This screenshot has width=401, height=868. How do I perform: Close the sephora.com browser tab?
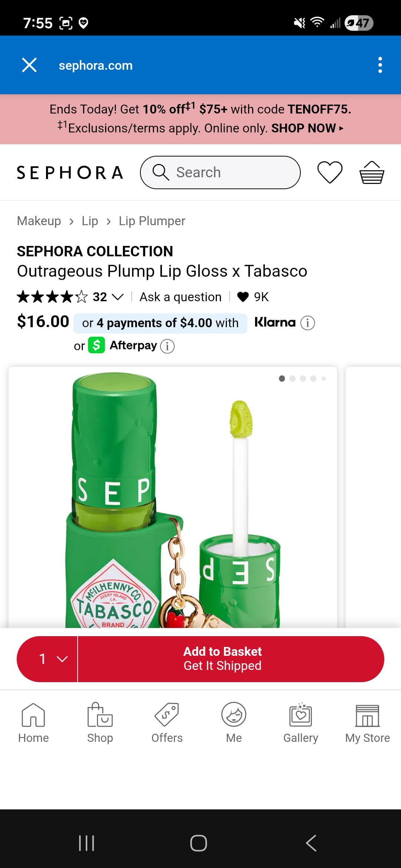click(29, 65)
